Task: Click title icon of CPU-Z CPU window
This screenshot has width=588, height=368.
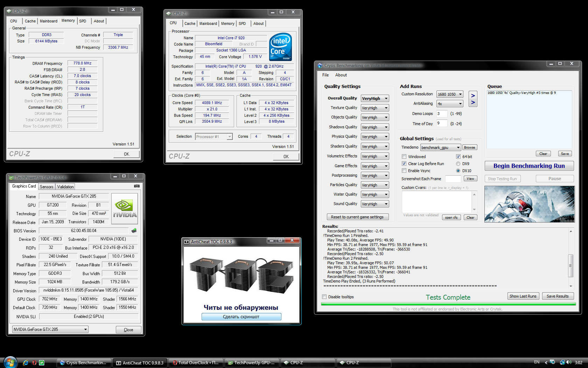Action: pos(169,13)
